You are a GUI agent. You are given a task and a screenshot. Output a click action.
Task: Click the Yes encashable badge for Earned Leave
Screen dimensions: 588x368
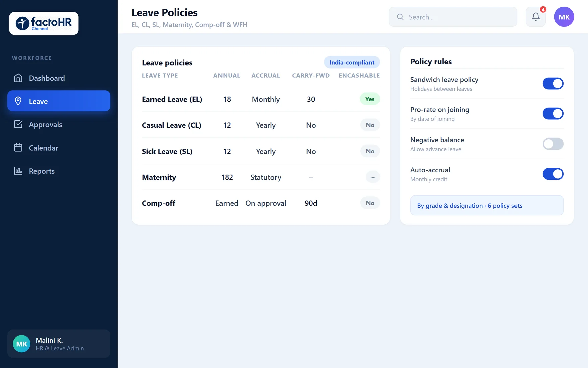click(x=370, y=99)
